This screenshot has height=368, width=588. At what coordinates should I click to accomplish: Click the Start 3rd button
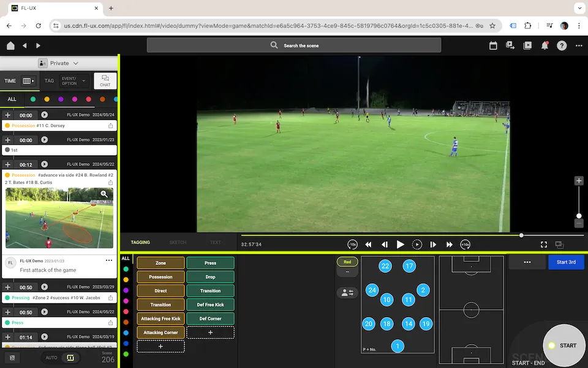566,262
